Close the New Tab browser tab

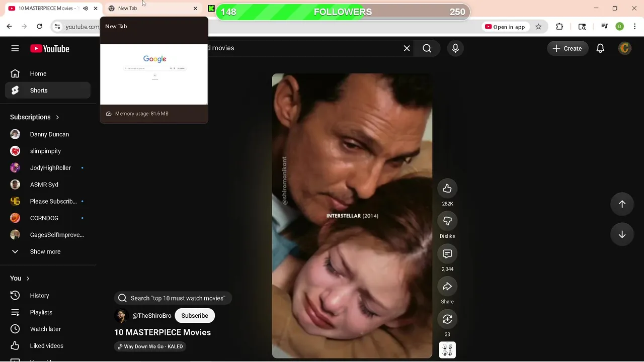coord(195,9)
